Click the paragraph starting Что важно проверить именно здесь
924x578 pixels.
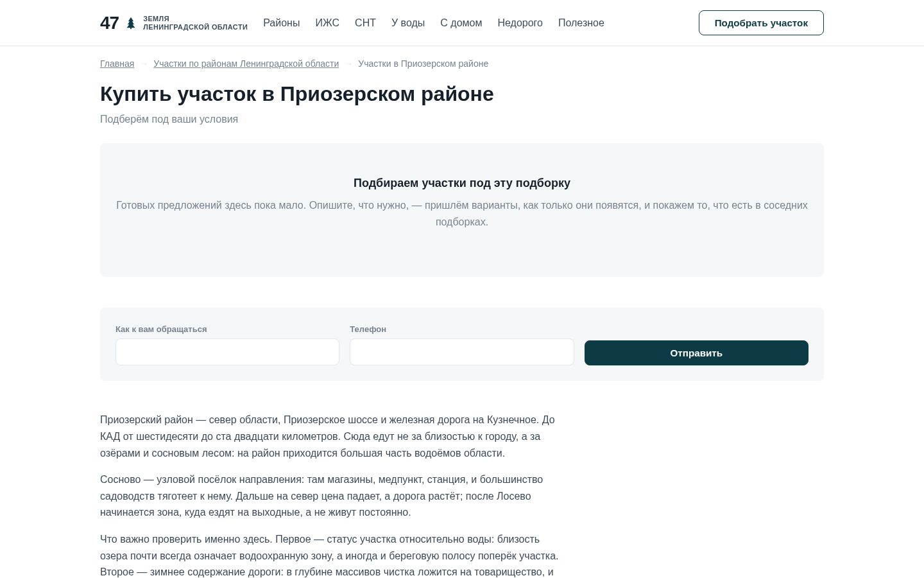[329, 556]
